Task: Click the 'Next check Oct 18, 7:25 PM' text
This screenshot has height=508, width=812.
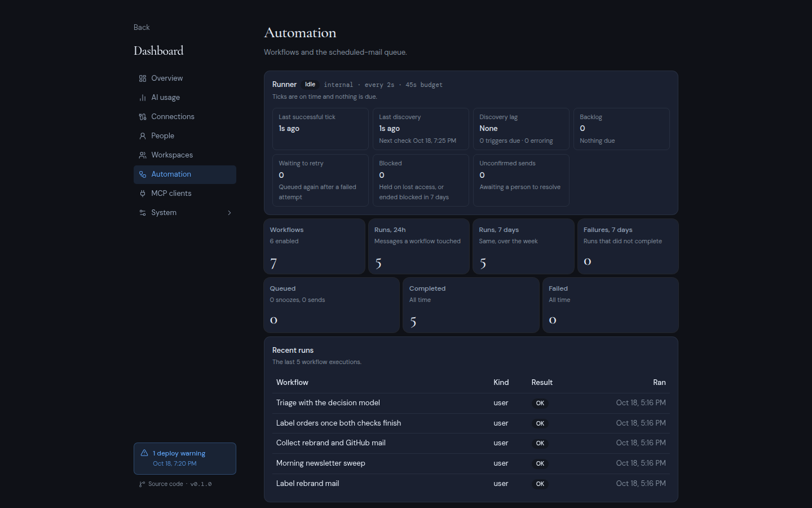Action: tap(418, 141)
